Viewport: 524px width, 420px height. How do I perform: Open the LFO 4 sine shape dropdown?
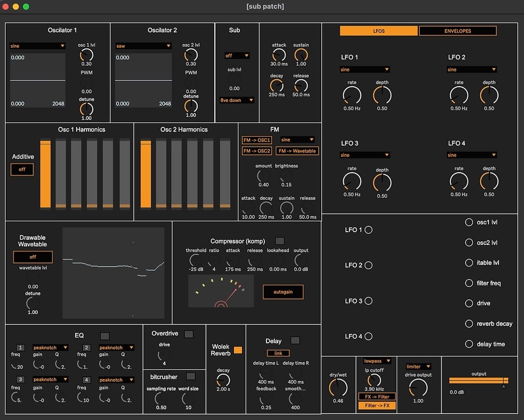[x=472, y=155]
